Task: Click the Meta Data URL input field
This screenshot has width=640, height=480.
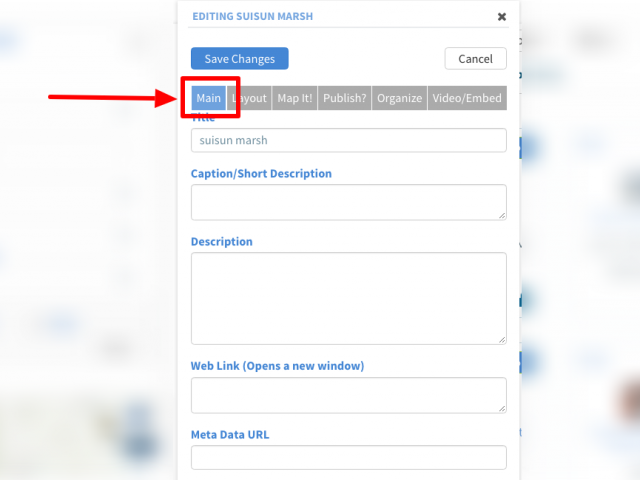Action: 349,458
